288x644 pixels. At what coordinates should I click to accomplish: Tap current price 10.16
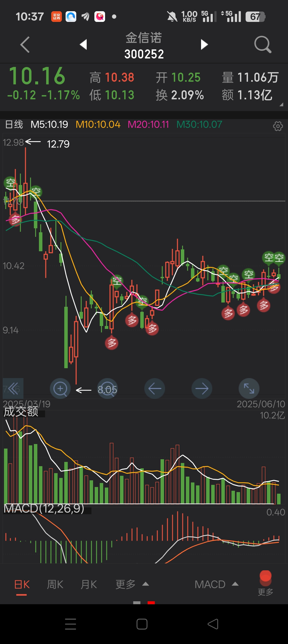[37, 76]
